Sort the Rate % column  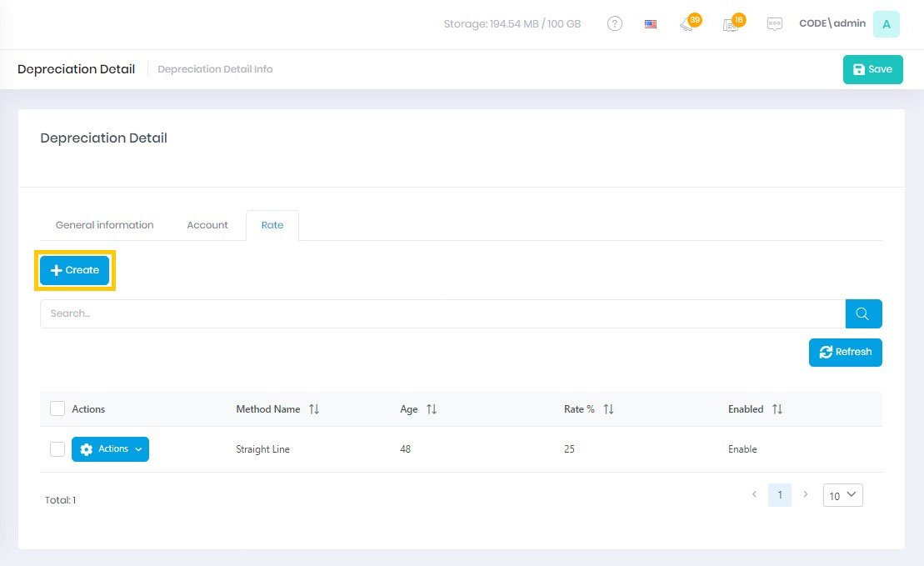608,409
